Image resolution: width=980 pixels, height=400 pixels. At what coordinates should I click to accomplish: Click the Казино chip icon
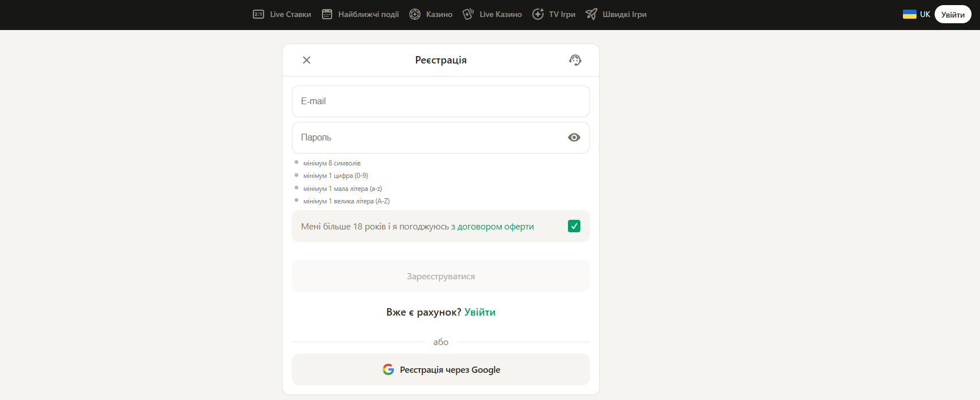click(415, 14)
